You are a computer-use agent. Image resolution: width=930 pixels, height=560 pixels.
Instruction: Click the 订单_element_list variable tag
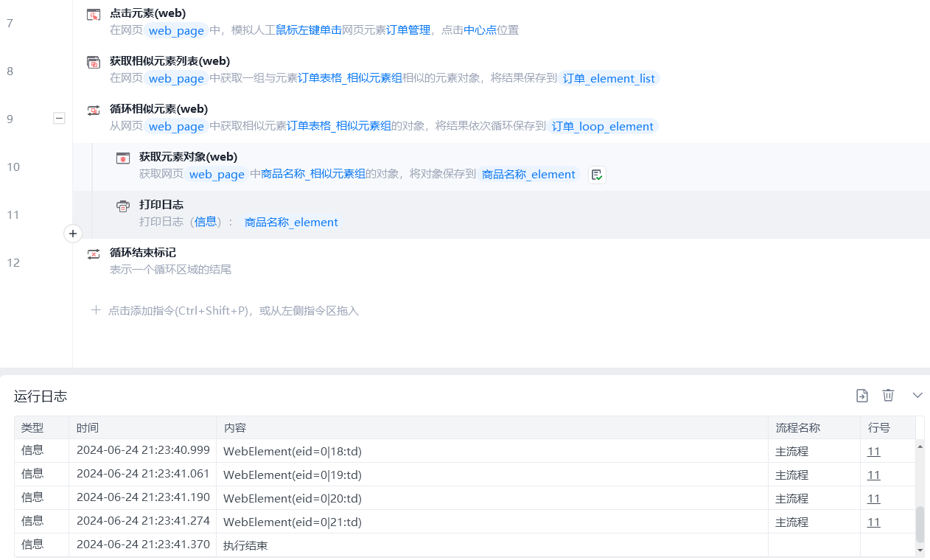(609, 79)
